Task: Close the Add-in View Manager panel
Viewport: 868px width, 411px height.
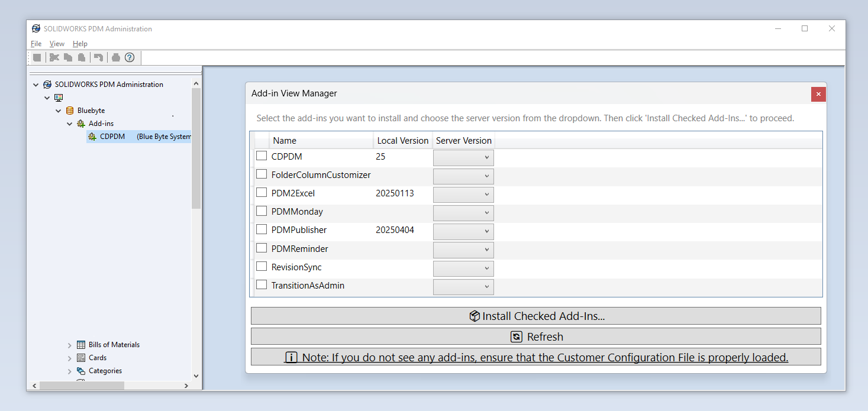Action: pos(818,94)
